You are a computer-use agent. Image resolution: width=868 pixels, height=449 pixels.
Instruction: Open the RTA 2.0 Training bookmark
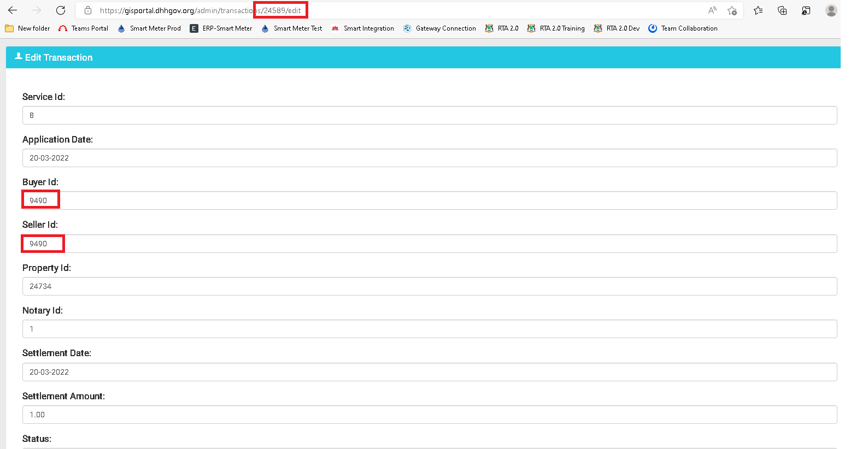tap(556, 28)
